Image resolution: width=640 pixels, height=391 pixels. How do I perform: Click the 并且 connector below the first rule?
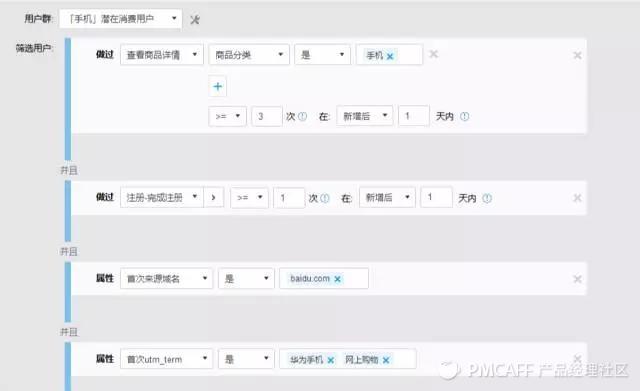tap(69, 170)
